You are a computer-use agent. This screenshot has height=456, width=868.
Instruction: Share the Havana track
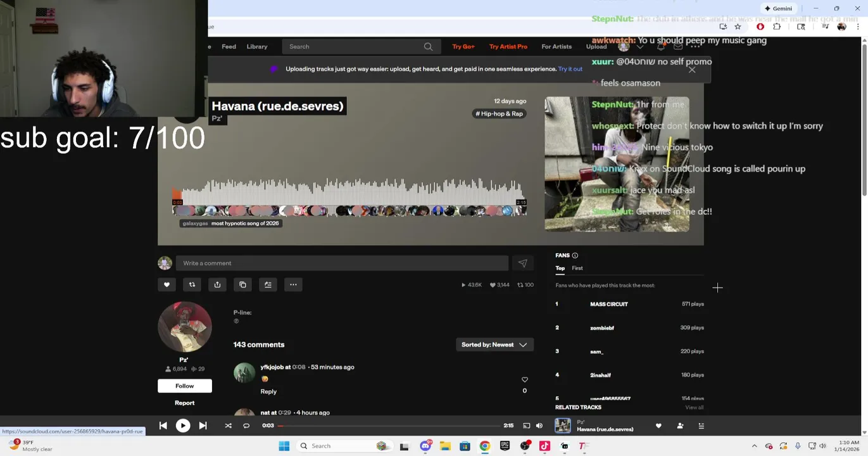(x=217, y=284)
